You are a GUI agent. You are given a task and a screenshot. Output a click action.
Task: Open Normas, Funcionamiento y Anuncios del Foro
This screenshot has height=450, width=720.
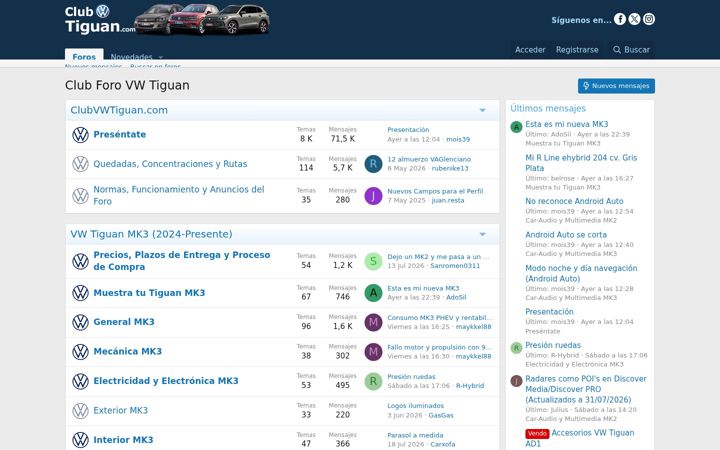[x=179, y=195]
